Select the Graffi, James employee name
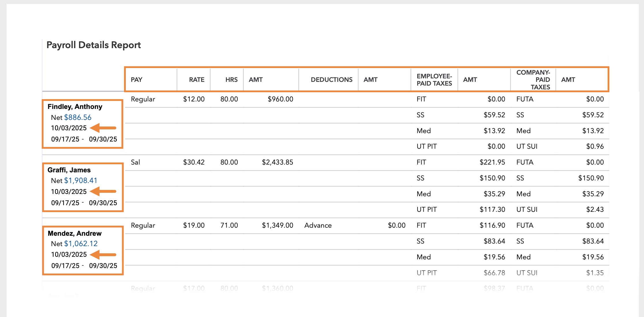644x317 pixels. click(x=69, y=170)
